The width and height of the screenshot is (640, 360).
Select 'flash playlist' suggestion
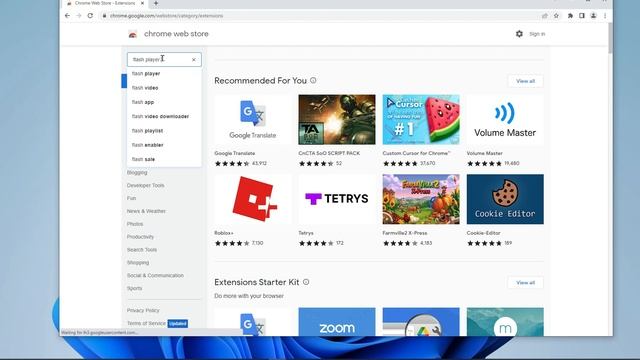tap(164, 131)
